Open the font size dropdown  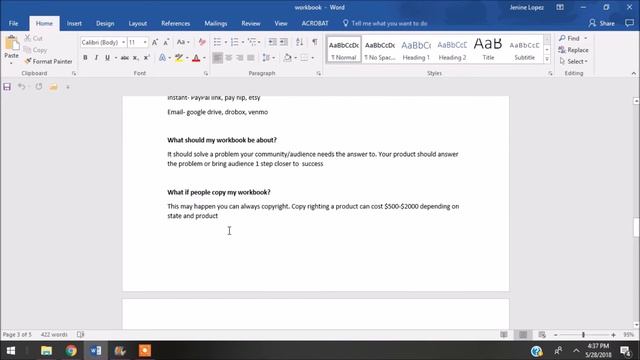point(144,42)
